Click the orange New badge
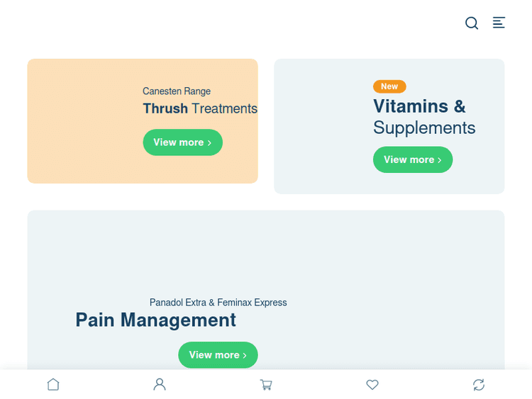The width and height of the screenshot is (532, 399). coord(389,86)
